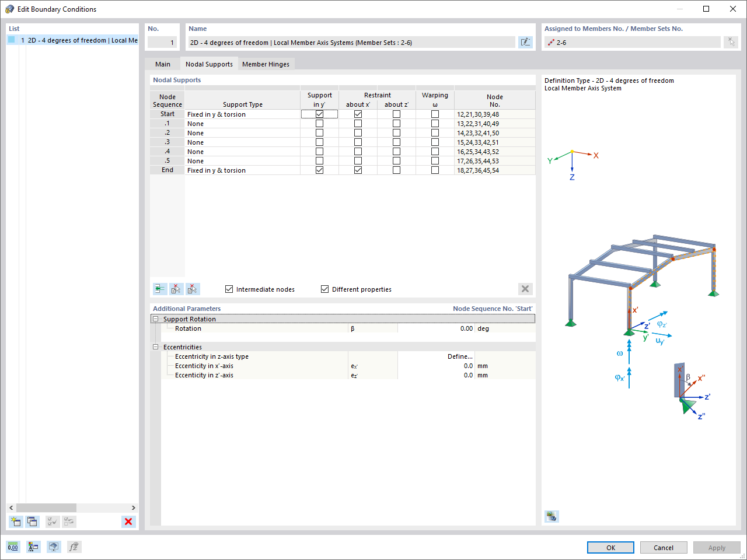This screenshot has height=560, width=747.
Task: Click the second bottom-left toolbar icon
Action: 33,547
